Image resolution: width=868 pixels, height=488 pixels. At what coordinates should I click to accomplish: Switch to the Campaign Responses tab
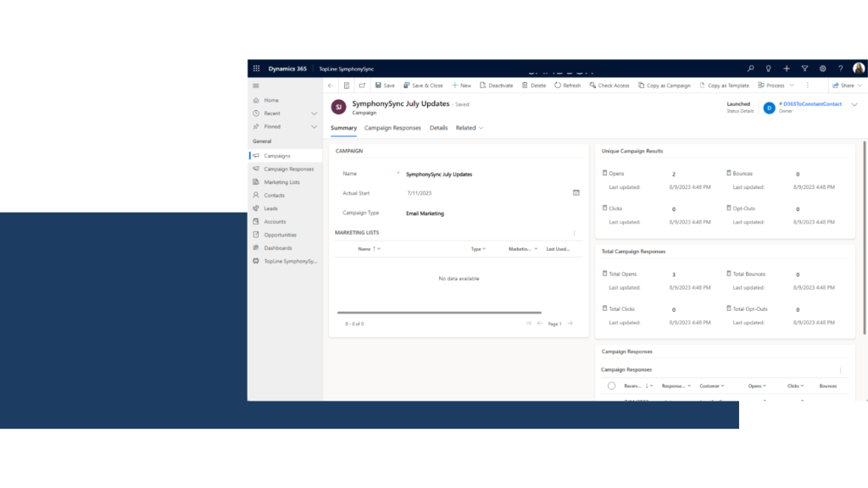pyautogui.click(x=392, y=128)
